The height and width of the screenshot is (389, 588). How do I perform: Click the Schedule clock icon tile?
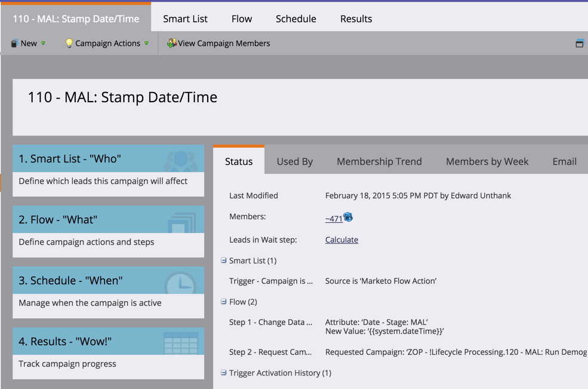point(180,283)
